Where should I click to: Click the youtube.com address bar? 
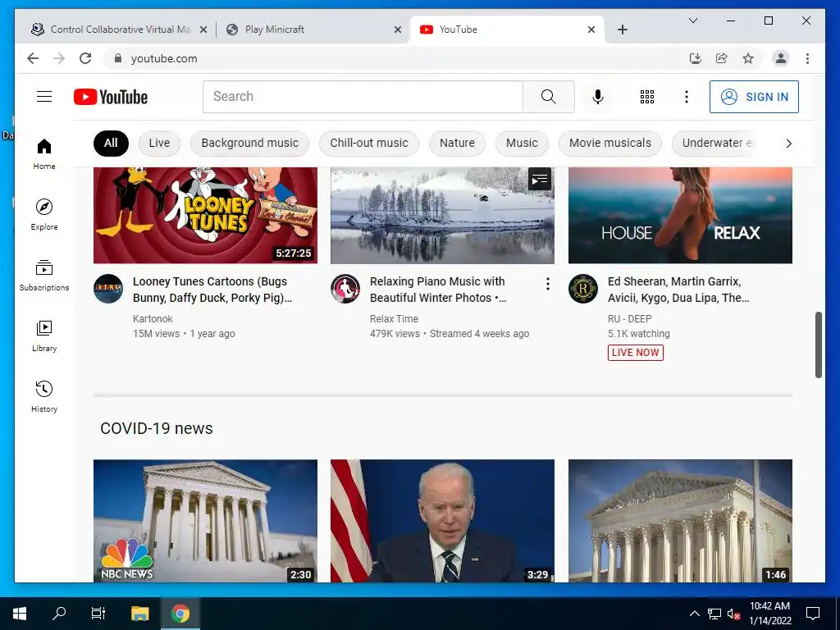point(396,58)
